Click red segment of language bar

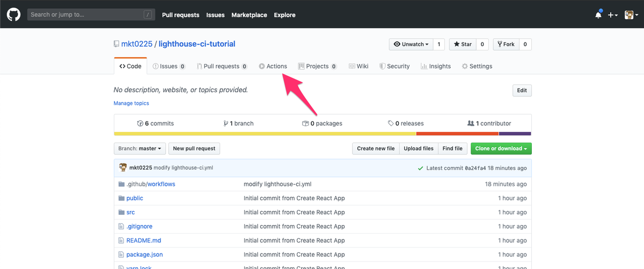click(458, 134)
